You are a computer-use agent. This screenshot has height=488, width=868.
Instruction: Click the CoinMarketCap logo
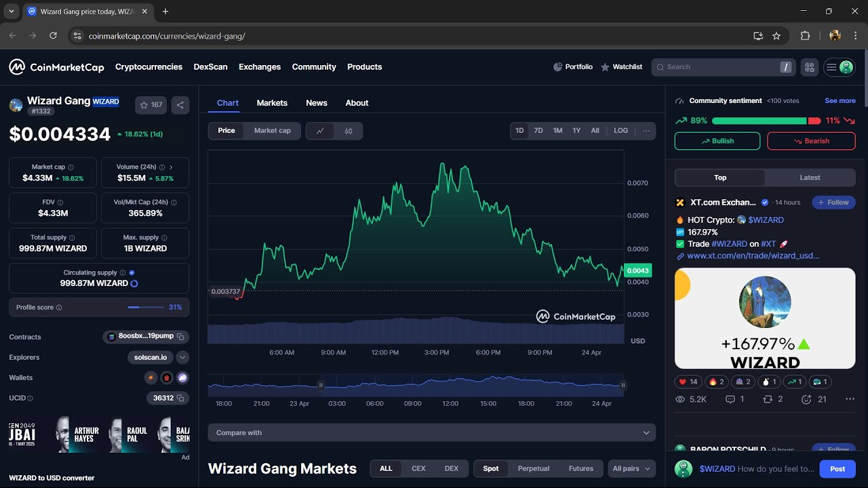(x=56, y=66)
